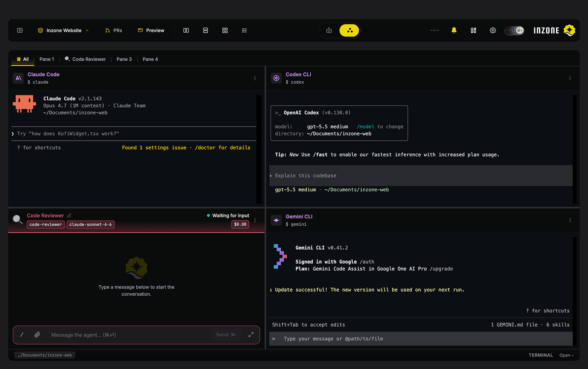Click the Claude Code pane title
Image resolution: width=588 pixels, height=369 pixels.
44,74
